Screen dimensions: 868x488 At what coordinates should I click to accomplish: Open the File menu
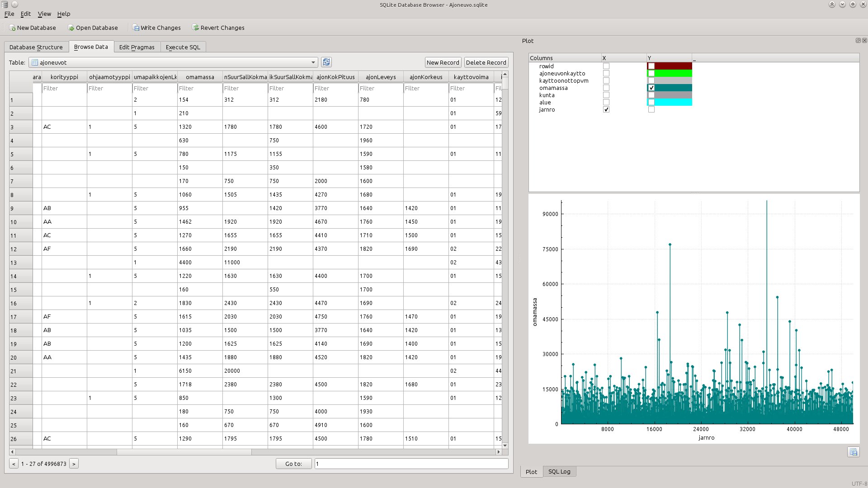pos(9,14)
